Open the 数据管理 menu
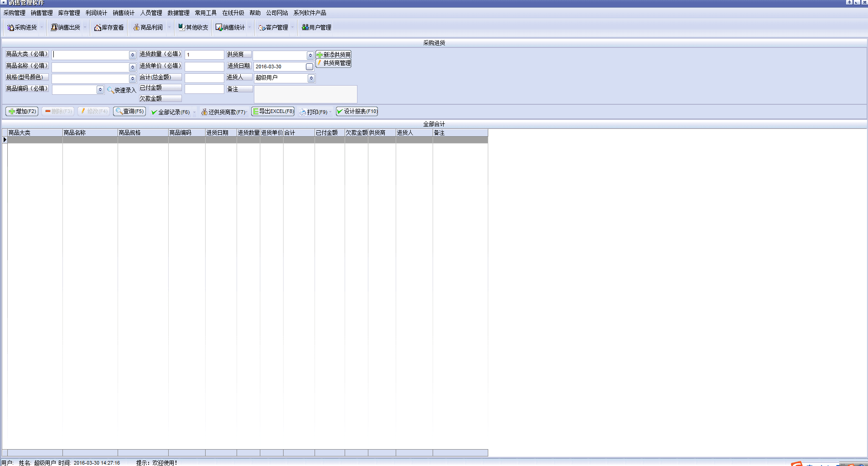 click(178, 13)
